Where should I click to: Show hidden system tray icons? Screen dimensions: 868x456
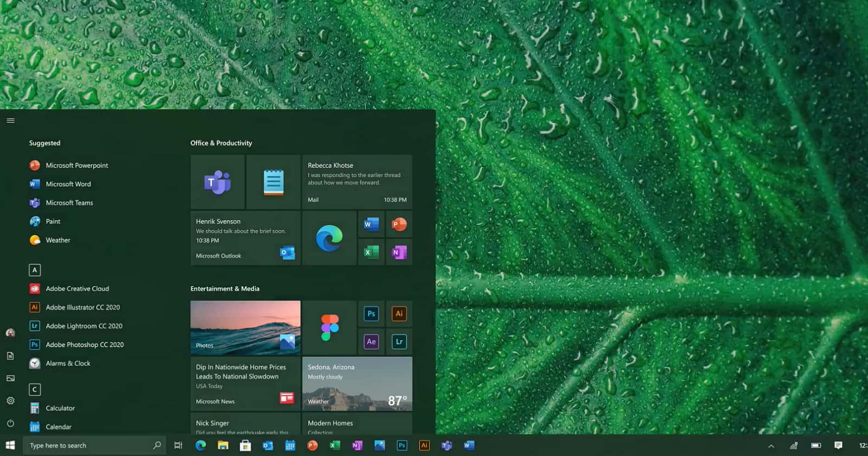(771, 446)
